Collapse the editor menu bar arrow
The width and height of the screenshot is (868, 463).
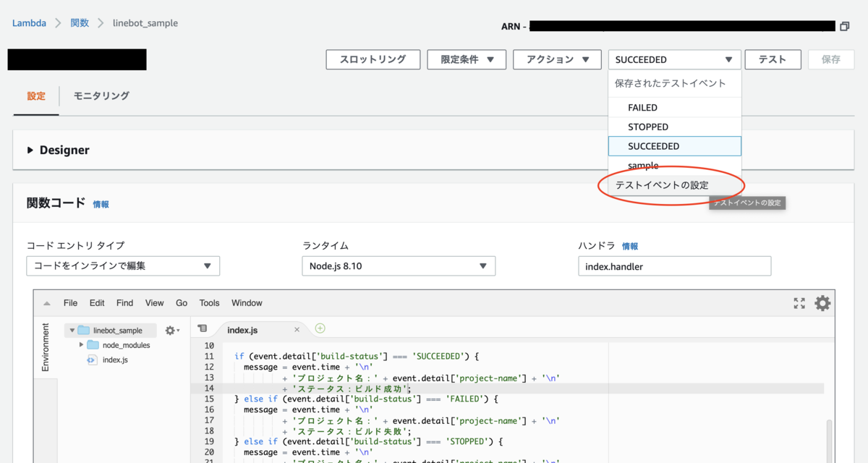point(46,303)
